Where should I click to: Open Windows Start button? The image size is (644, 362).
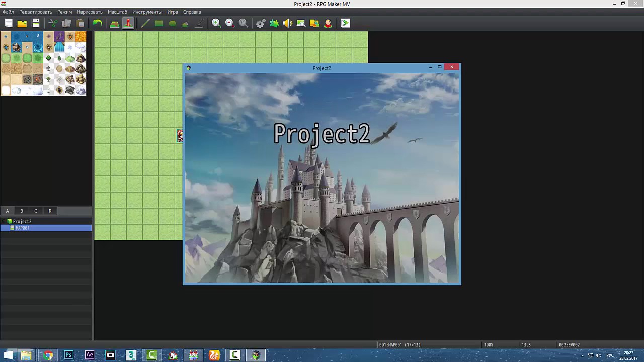[8, 355]
